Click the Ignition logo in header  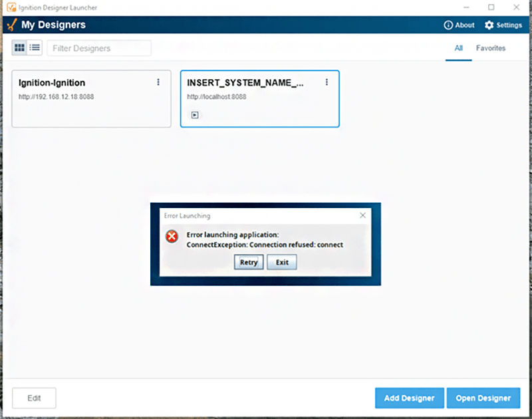(12, 25)
